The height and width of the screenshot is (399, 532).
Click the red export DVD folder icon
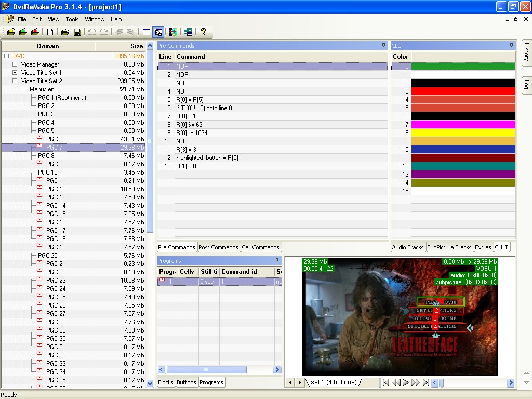[35, 32]
